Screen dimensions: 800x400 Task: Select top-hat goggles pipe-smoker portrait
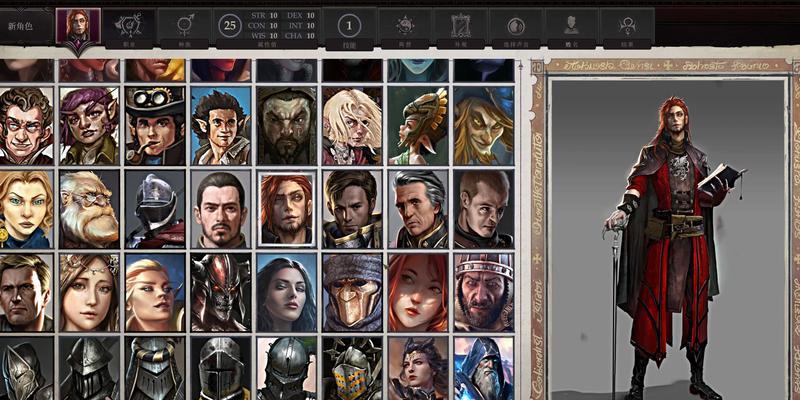155,126
